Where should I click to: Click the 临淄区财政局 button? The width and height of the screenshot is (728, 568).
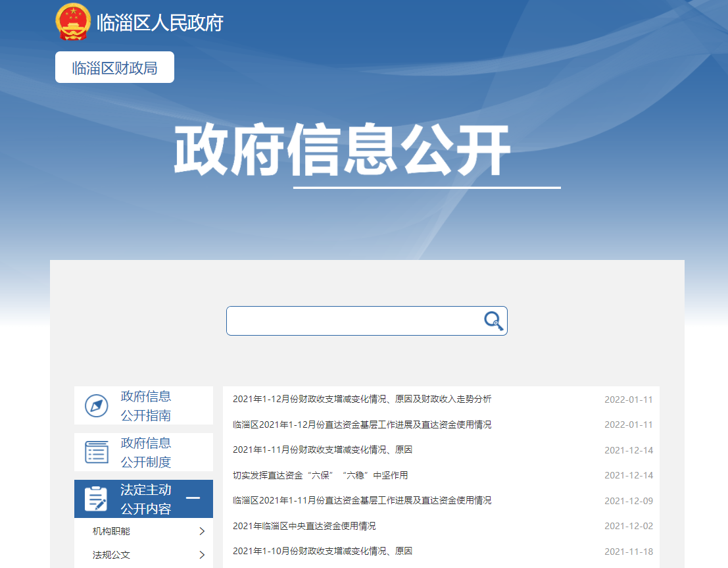(x=114, y=67)
